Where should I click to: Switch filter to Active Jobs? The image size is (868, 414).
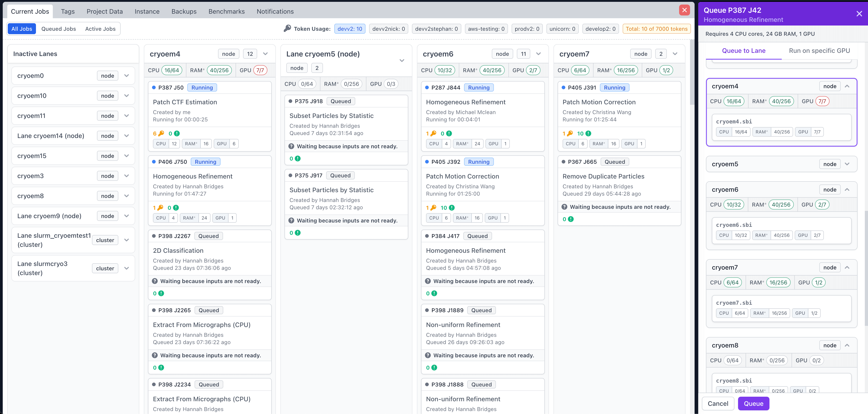pyautogui.click(x=100, y=29)
